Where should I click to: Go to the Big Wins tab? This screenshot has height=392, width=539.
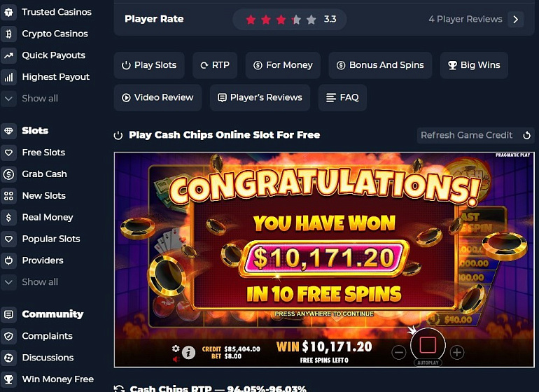[x=474, y=65]
